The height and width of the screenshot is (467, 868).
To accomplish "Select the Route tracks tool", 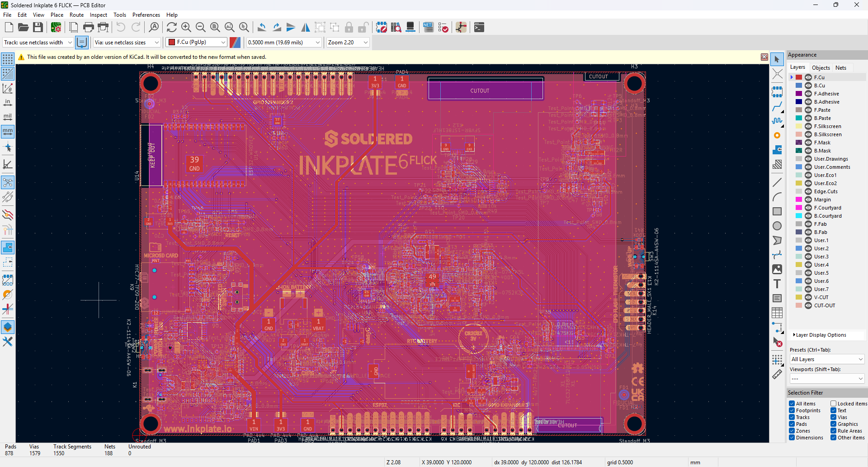I will click(777, 107).
